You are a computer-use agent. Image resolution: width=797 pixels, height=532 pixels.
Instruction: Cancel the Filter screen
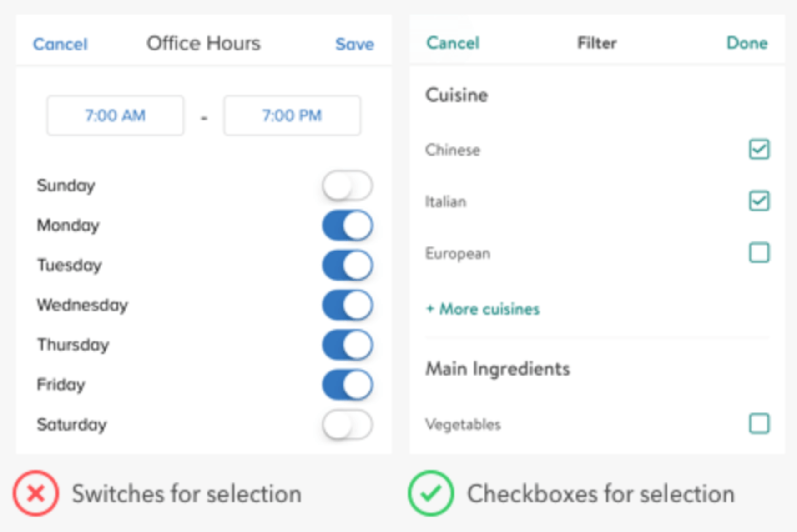tap(453, 43)
